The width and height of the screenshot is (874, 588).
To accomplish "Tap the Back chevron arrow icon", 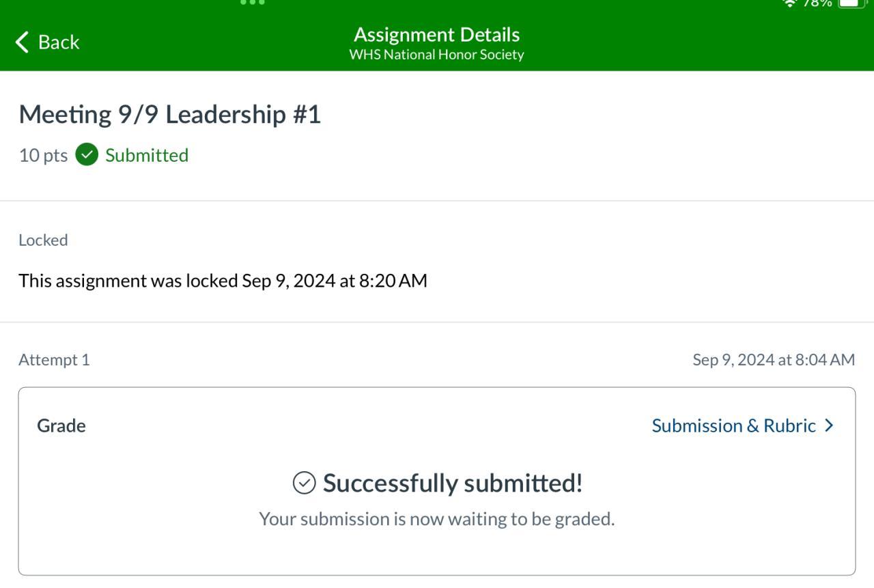I will [23, 42].
